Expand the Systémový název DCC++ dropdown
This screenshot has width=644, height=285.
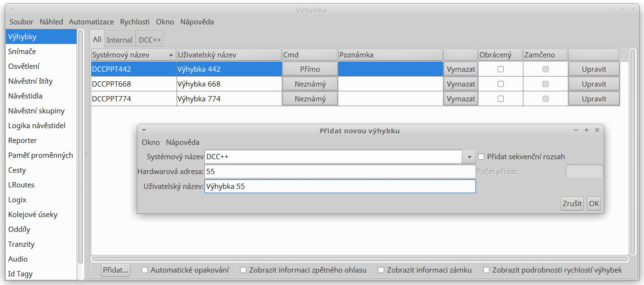click(x=468, y=157)
